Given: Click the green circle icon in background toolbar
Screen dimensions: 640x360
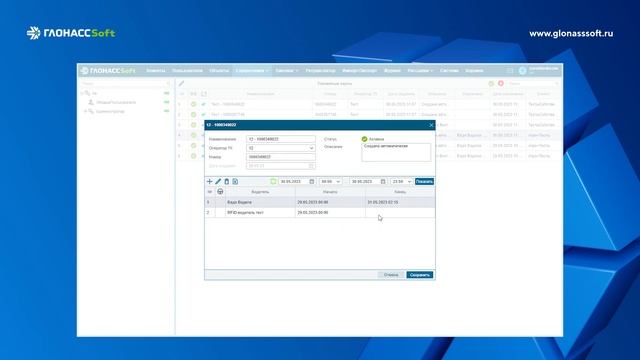Looking at the screenshot, I should tap(491, 83).
